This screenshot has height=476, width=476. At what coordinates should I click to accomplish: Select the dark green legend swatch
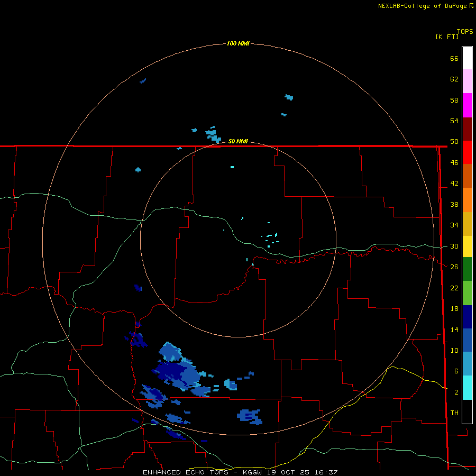click(467, 269)
